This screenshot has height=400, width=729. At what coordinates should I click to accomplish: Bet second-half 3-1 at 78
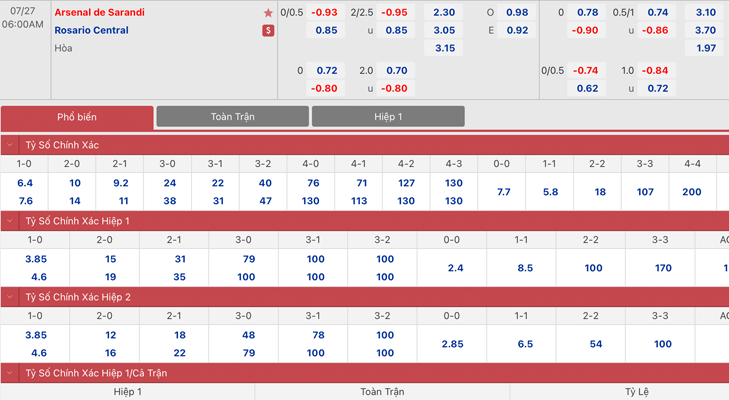click(318, 335)
